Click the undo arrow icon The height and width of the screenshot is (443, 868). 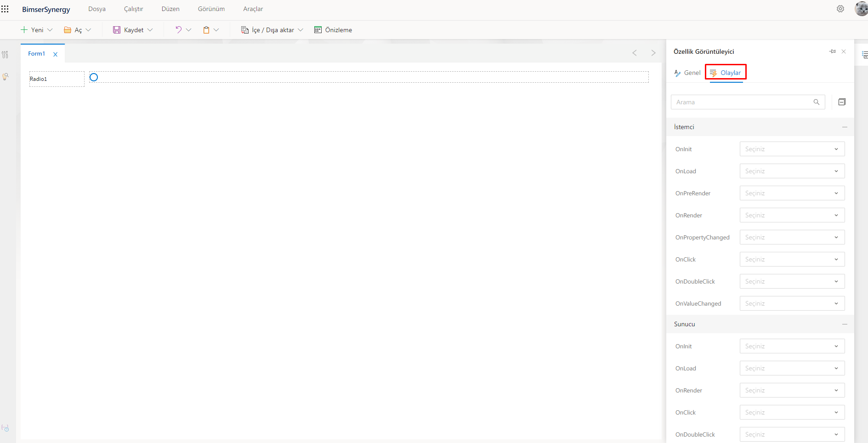[178, 30]
